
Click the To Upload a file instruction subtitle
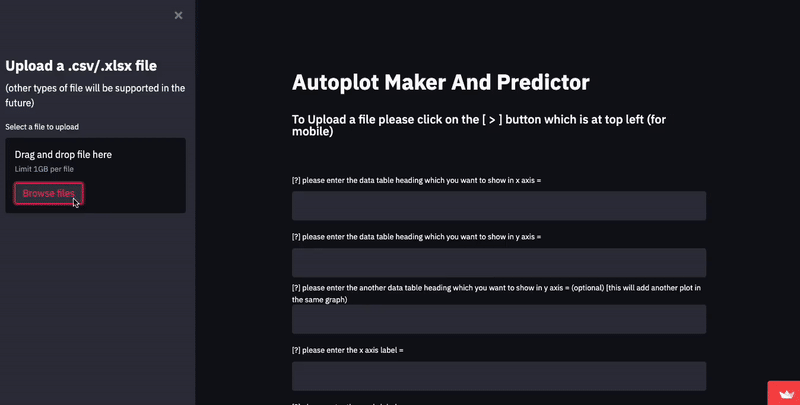click(479, 125)
